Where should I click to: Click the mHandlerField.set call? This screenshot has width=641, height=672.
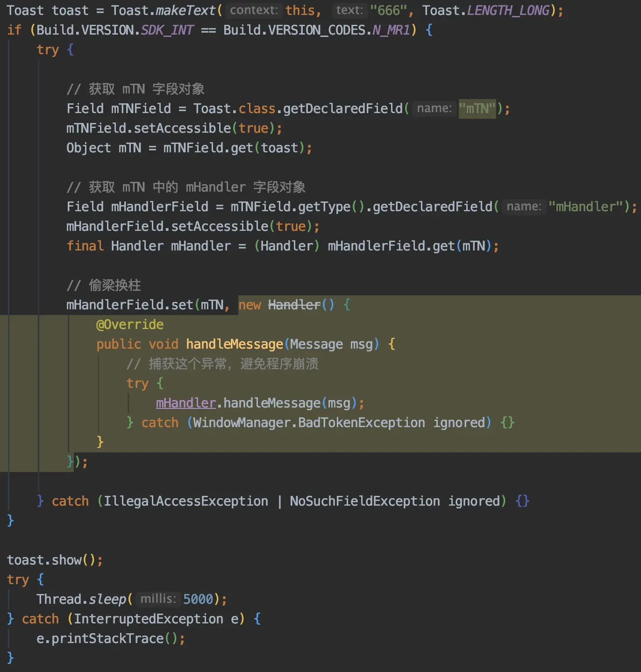(130, 305)
